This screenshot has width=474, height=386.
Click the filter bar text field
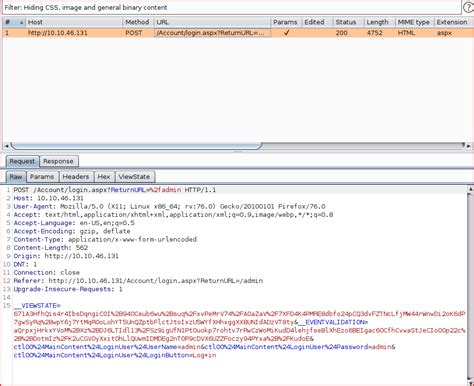pos(232,8)
